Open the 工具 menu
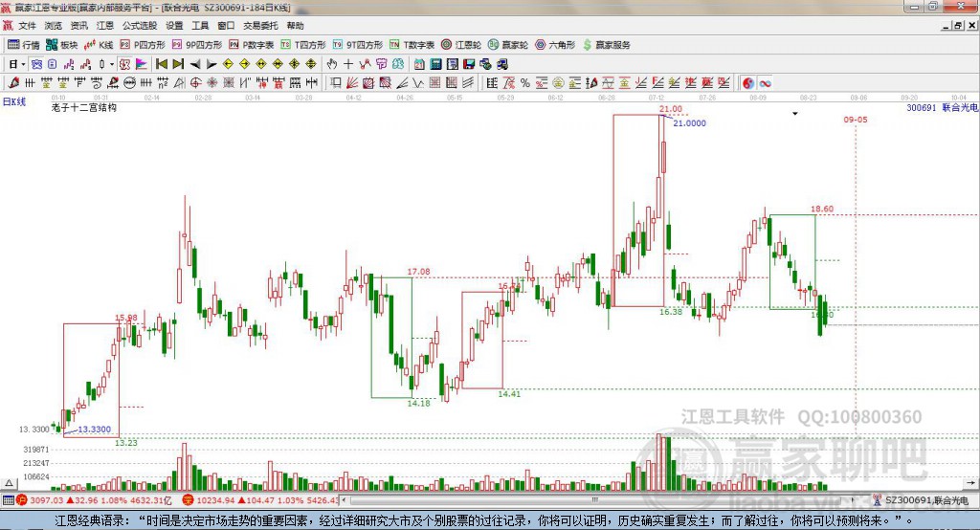 (x=200, y=26)
